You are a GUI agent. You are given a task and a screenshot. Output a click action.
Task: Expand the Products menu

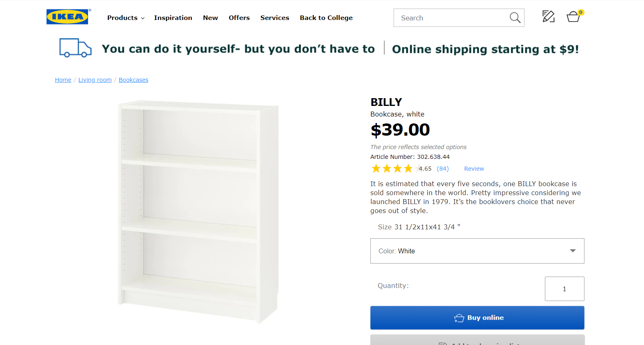click(126, 18)
